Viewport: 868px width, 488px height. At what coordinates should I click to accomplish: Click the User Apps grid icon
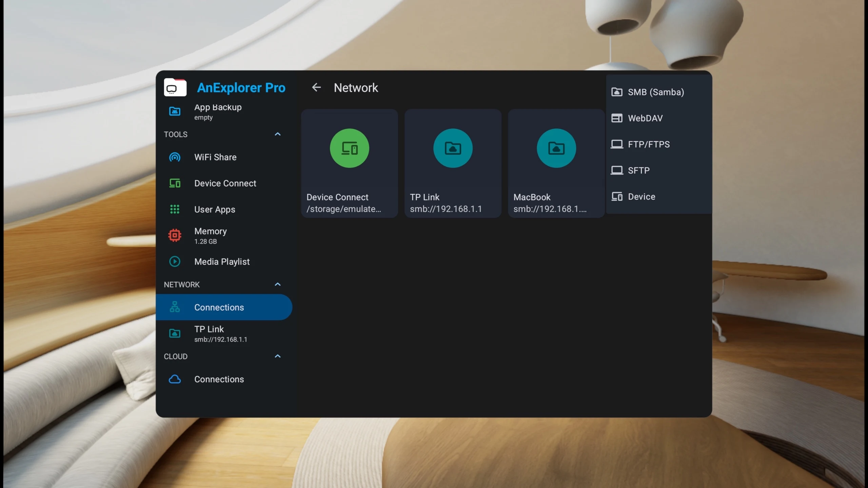(175, 209)
